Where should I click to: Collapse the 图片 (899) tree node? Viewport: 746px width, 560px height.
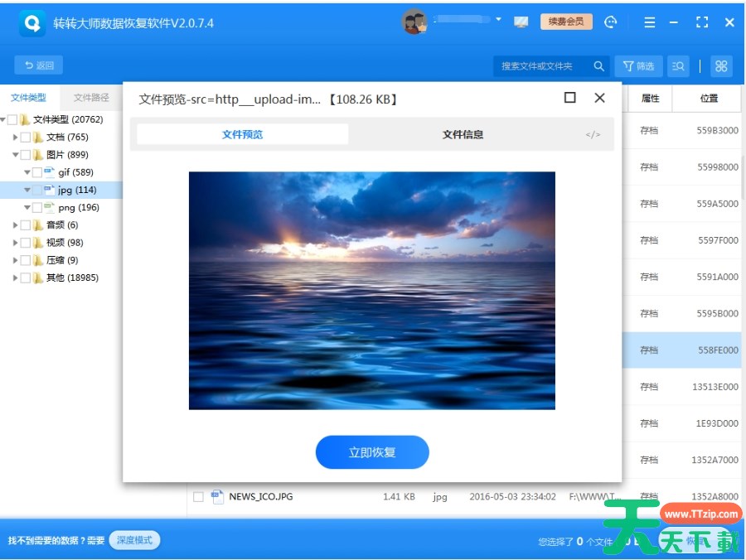pos(15,155)
